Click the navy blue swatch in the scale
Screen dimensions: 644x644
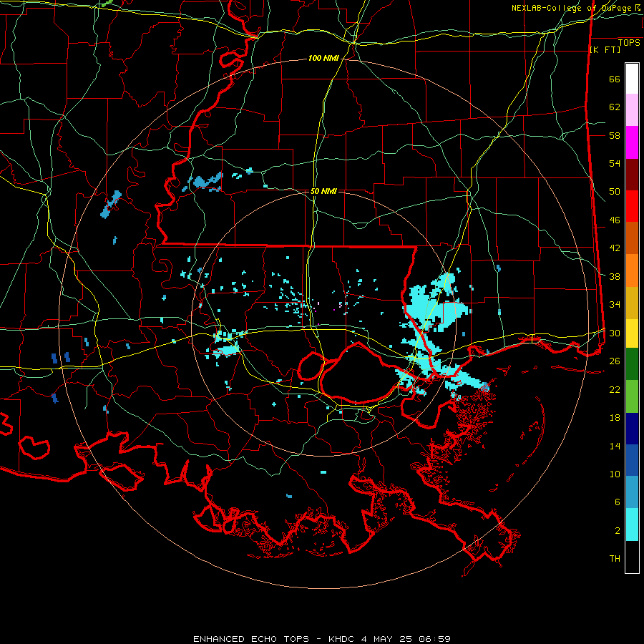(x=632, y=429)
